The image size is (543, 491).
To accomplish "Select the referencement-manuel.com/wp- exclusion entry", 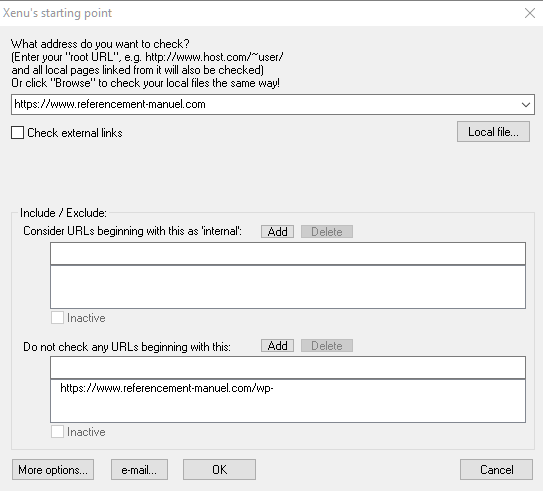I will click(x=167, y=388).
